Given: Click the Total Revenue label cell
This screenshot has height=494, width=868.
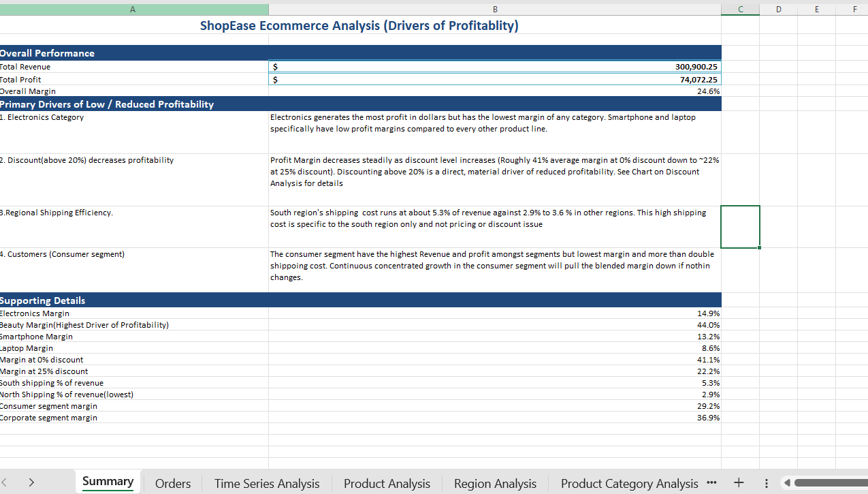Looking at the screenshot, I should (x=134, y=67).
